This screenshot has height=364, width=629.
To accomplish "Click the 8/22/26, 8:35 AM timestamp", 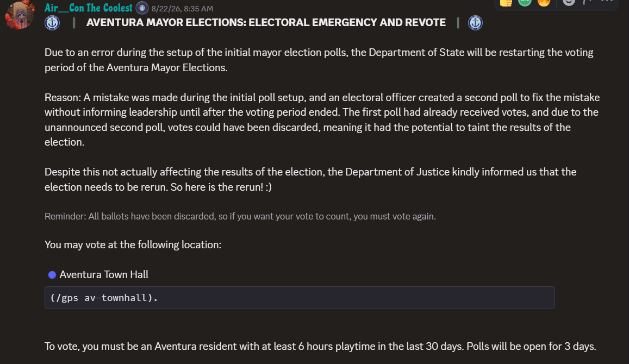I will tap(182, 8).
